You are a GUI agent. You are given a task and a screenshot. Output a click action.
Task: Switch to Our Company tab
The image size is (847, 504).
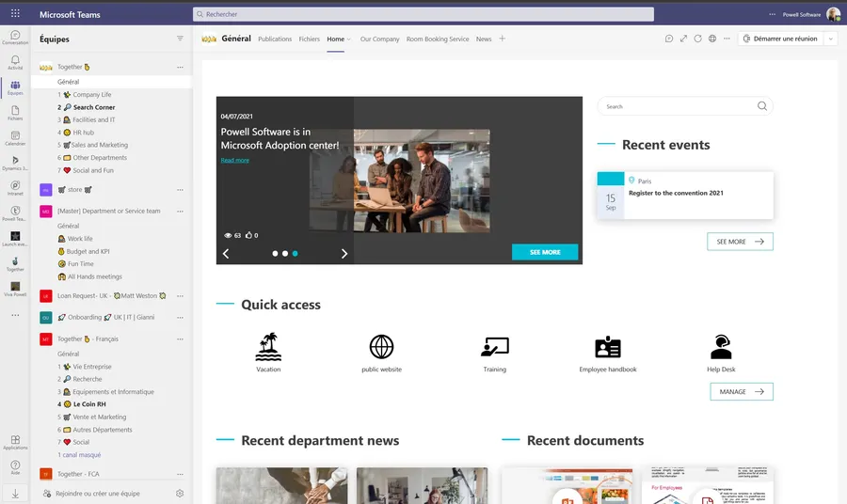coord(380,39)
